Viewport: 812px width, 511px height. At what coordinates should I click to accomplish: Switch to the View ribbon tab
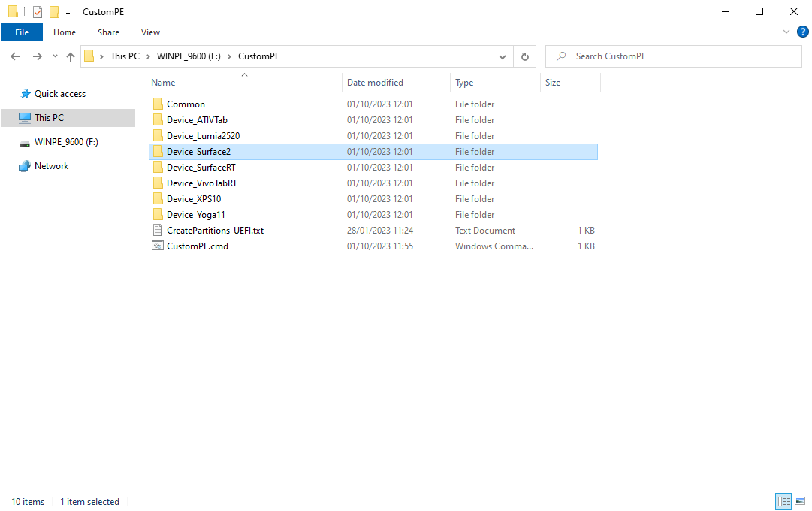150,32
